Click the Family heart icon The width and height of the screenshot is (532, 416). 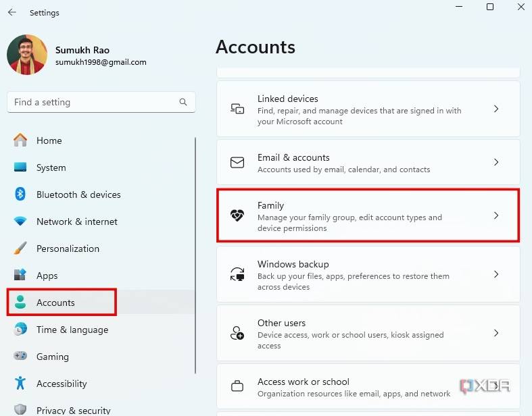click(237, 216)
